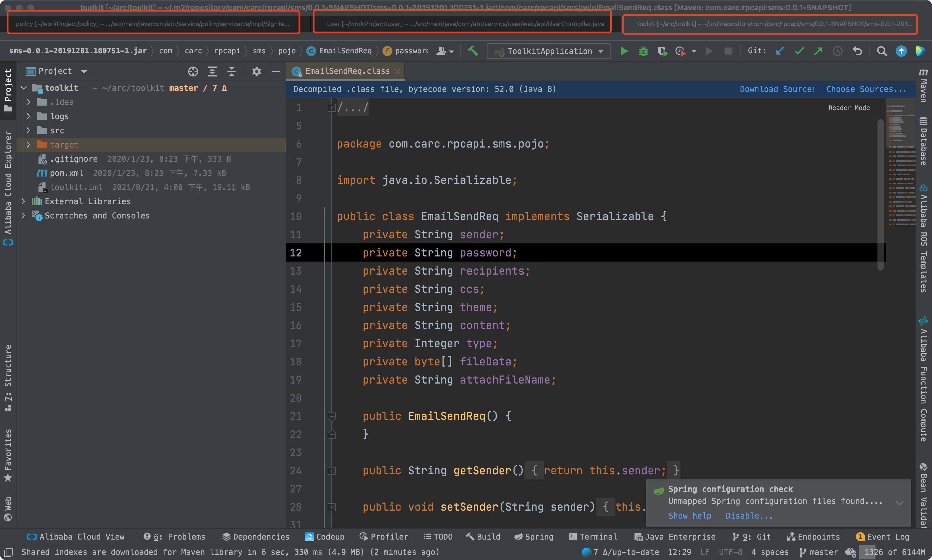The image size is (932, 560).
Task: Click the Build hammer icon
Action: click(x=473, y=51)
